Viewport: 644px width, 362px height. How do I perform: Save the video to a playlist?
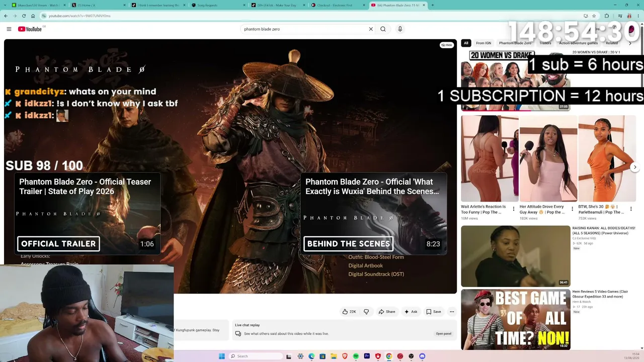(434, 312)
